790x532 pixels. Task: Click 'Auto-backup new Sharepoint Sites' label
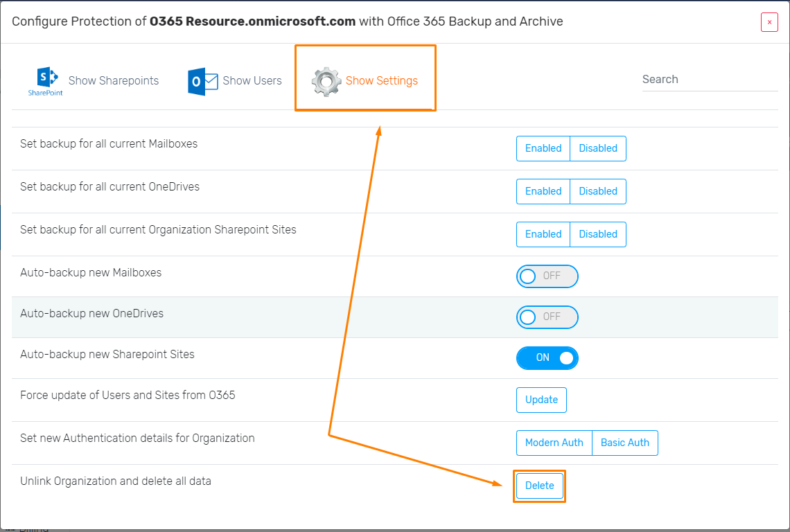coord(107,354)
